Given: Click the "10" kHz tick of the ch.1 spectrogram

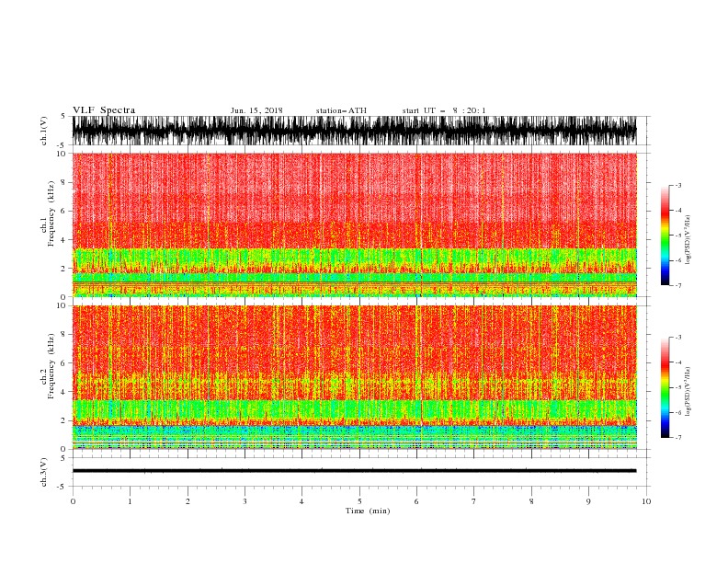Looking at the screenshot, I should click(62, 154).
